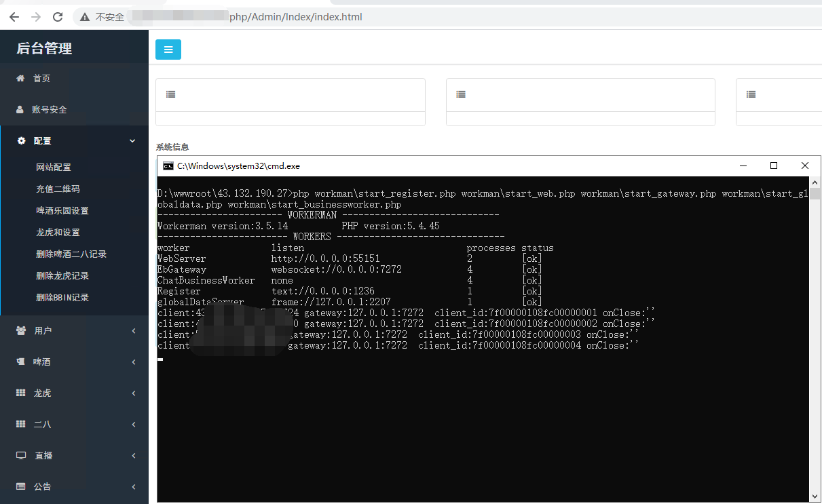Screen dimensions: 822x504
Task: Open 删除龙虎记录 link
Action: click(x=62, y=276)
